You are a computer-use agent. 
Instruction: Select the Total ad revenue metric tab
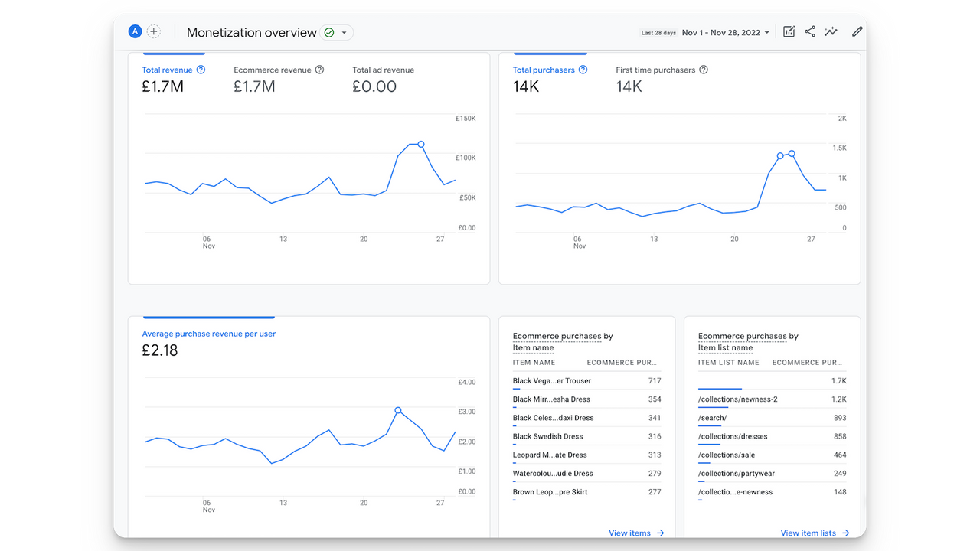tap(383, 70)
